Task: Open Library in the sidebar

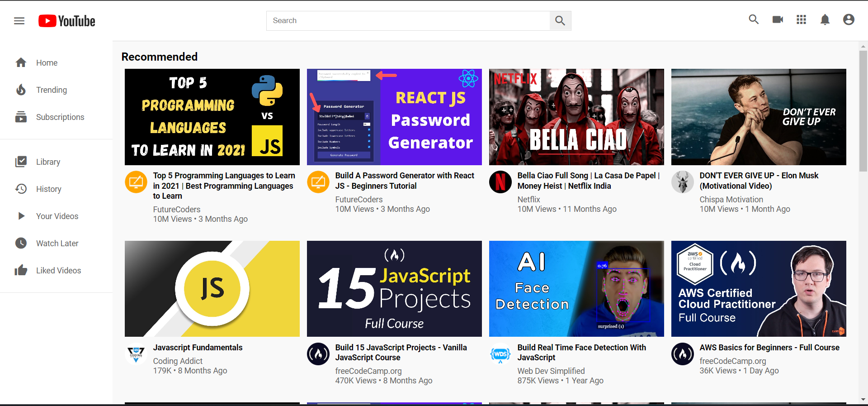Action: tap(56, 162)
